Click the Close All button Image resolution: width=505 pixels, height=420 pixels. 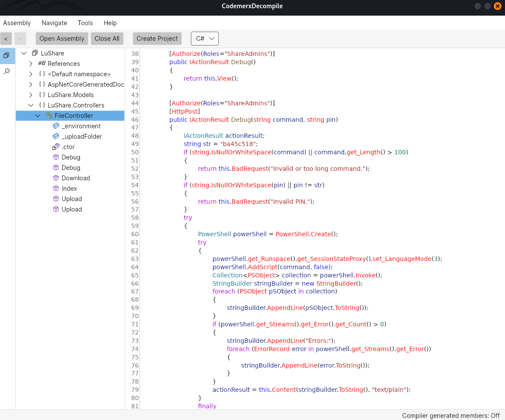point(107,39)
